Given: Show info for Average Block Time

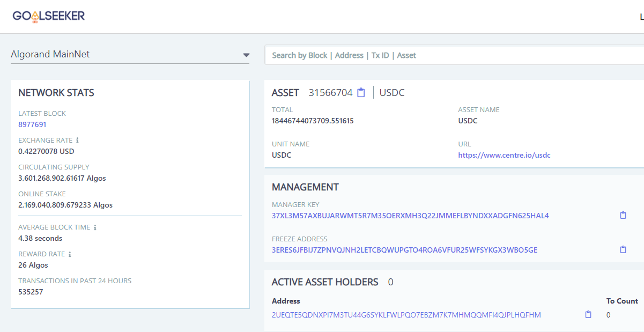Looking at the screenshot, I should click(95, 227).
